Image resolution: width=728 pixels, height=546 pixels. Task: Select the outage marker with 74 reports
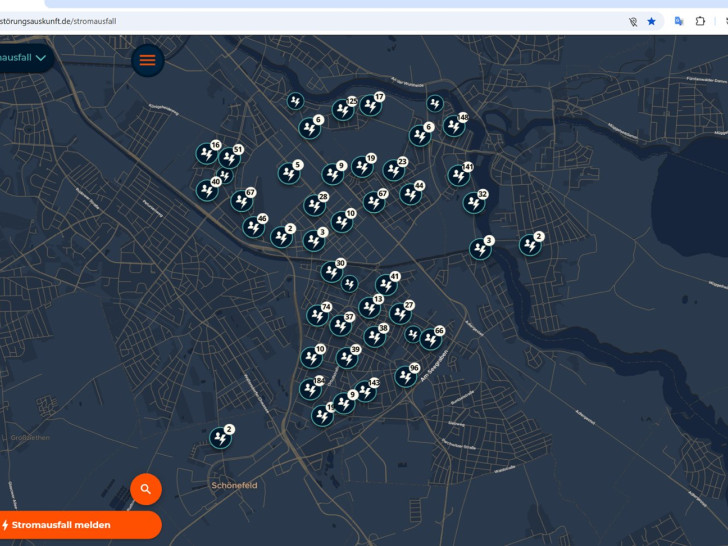coord(317,316)
